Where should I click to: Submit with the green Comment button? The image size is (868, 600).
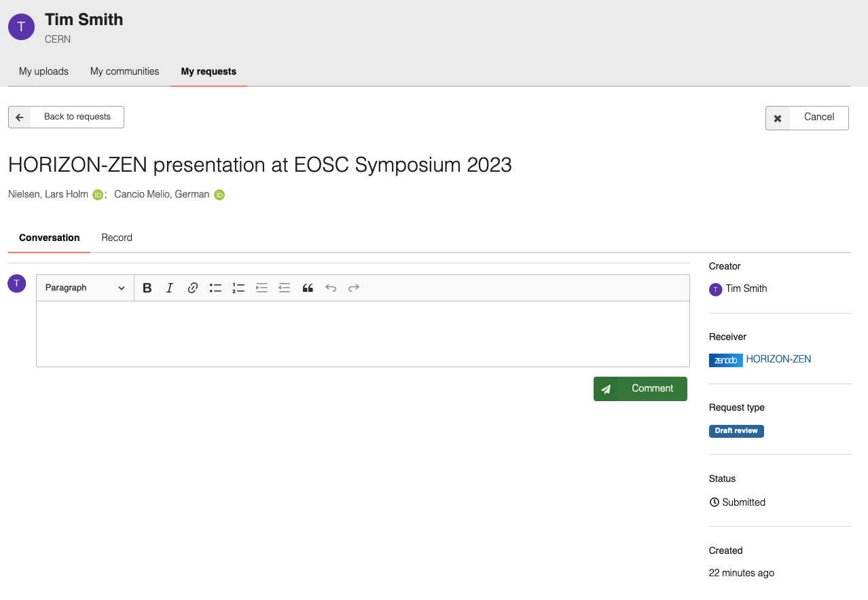coord(640,389)
